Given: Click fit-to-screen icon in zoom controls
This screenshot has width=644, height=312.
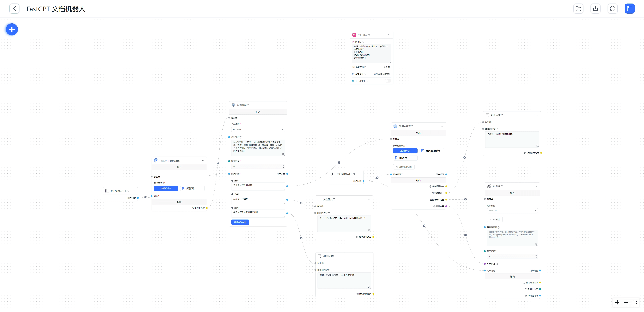Looking at the screenshot, I should click(634, 302).
